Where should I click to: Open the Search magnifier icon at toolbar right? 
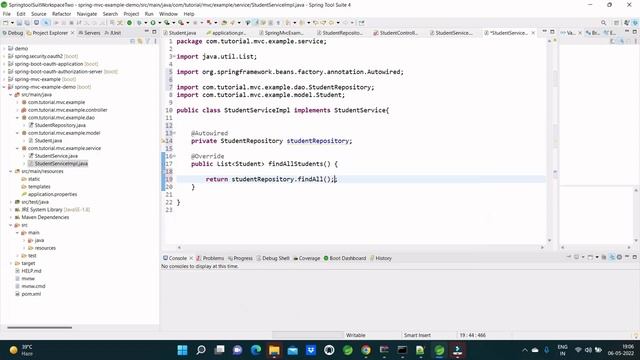point(603,23)
